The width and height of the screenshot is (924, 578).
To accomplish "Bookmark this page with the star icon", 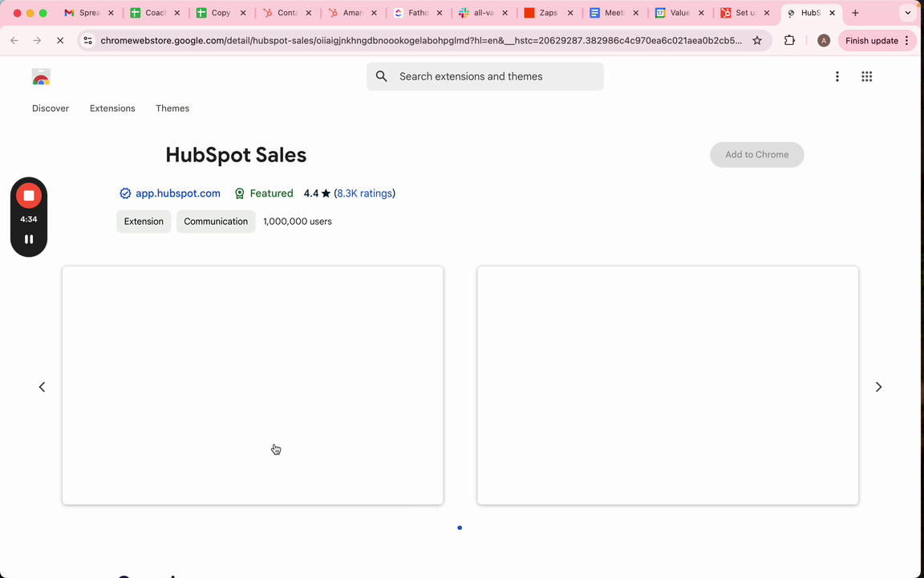I will pos(757,41).
